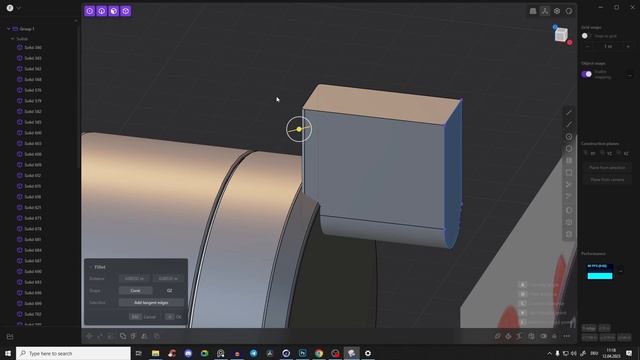The width and height of the screenshot is (640, 360).
Task: Open the bottom-left sidebar panel icon
Action: tap(10, 337)
